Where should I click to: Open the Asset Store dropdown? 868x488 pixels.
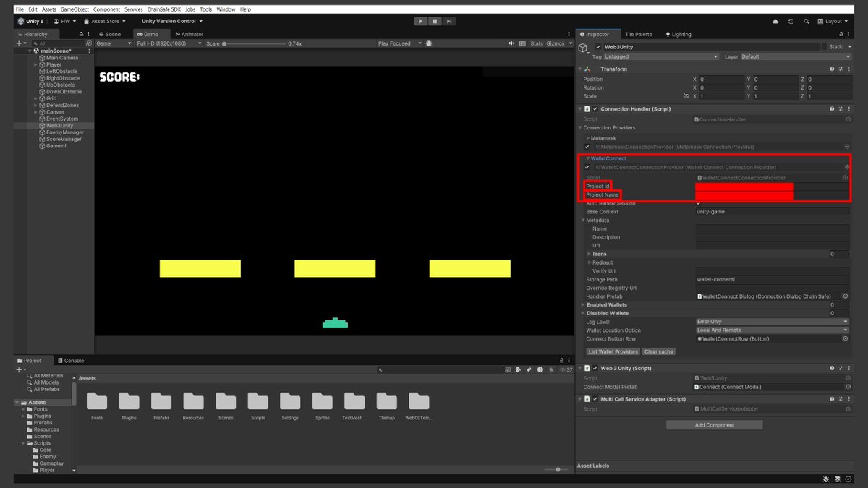pyautogui.click(x=106, y=22)
